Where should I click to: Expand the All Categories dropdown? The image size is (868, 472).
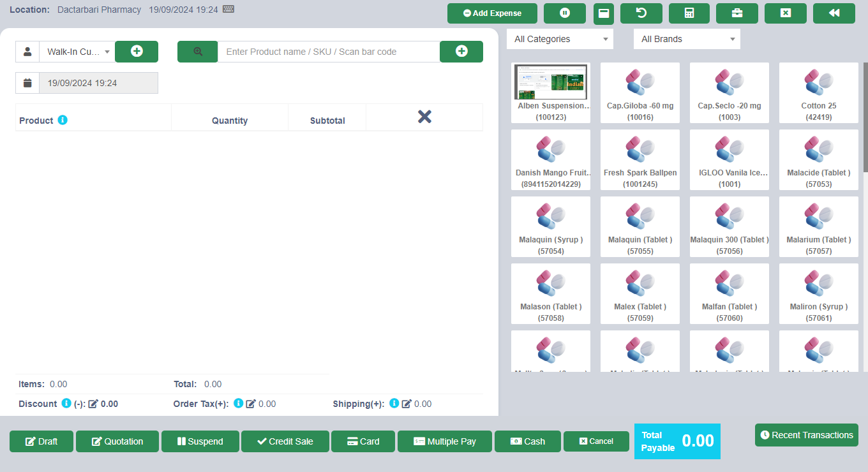560,39
